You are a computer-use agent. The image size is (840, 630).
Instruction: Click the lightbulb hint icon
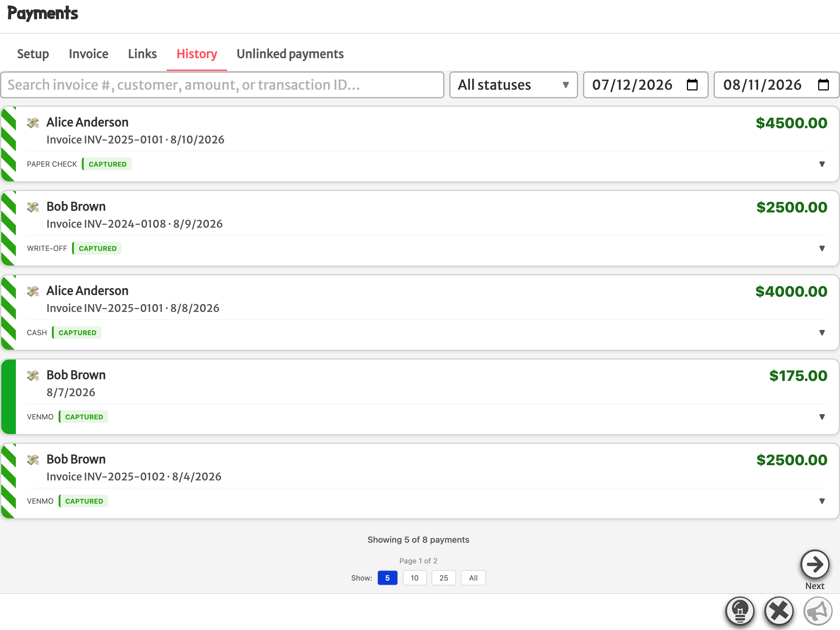[739, 611]
